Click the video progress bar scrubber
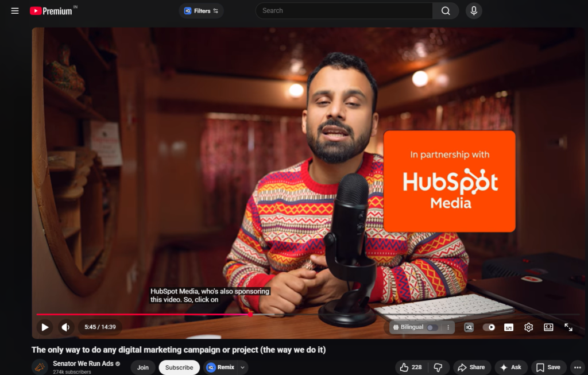This screenshot has height=375, width=588. (x=250, y=314)
